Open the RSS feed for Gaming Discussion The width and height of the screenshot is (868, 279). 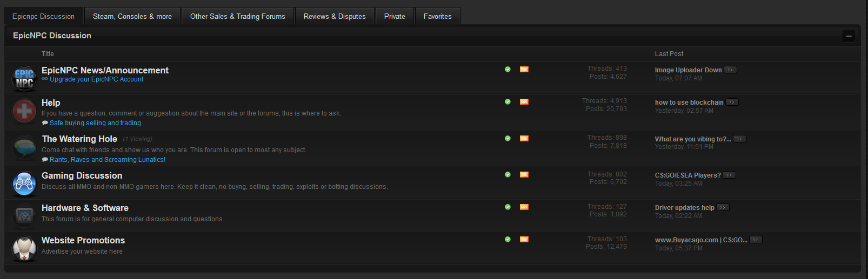(524, 174)
